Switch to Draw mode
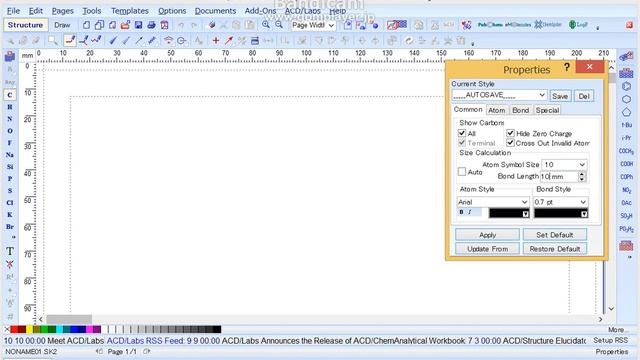Image resolution: width=640 pixels, height=360 pixels. 62,25
